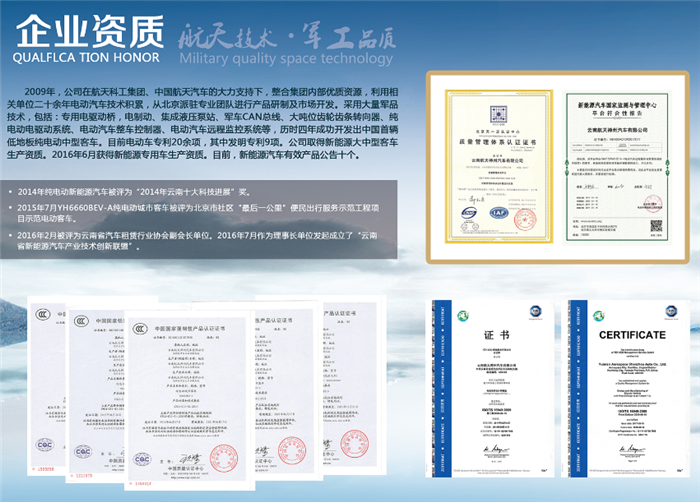This screenshot has width=700, height=502.
Task: Open the front 中国国家强制性产品认证证书 document
Action: [x=188, y=401]
